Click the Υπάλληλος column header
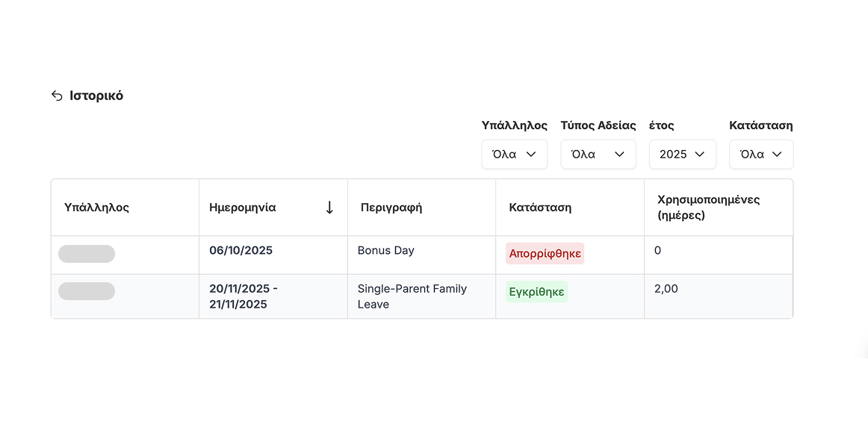 coord(97,208)
